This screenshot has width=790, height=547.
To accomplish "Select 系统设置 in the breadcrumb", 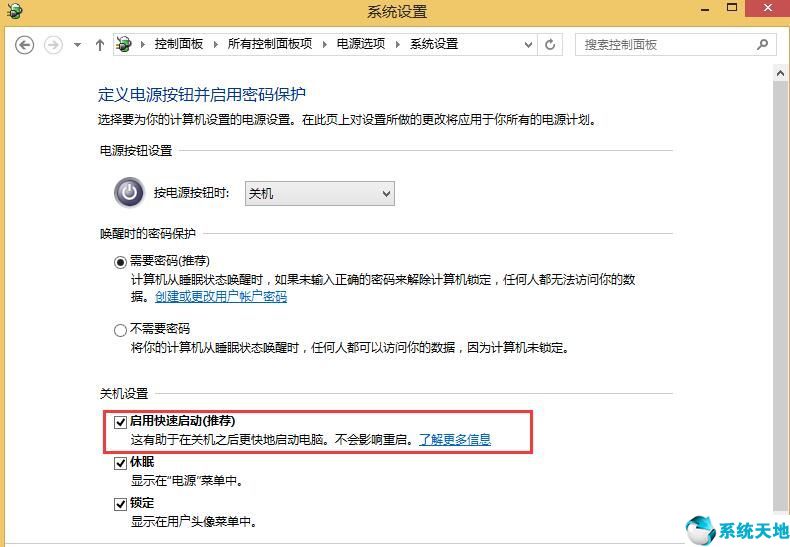I will click(x=434, y=44).
